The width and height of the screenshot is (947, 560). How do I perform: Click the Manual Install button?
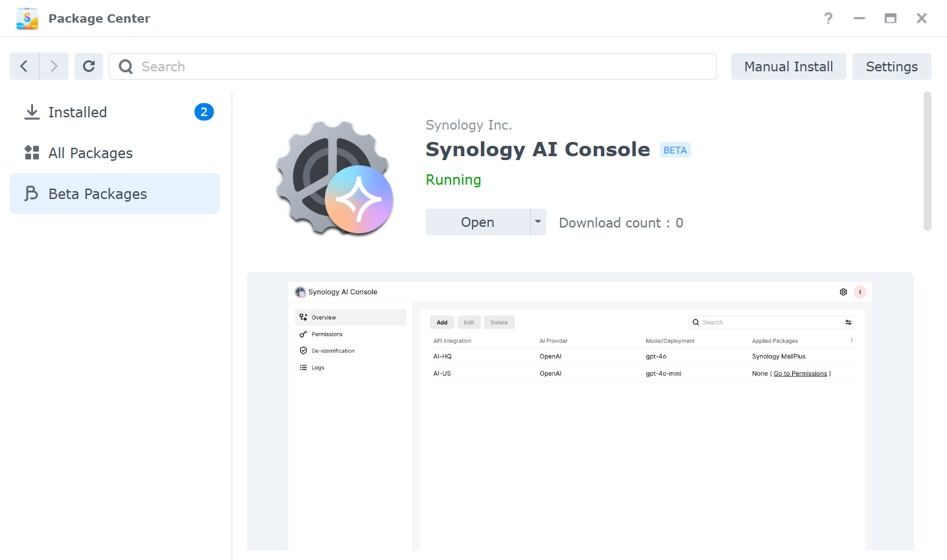point(788,66)
